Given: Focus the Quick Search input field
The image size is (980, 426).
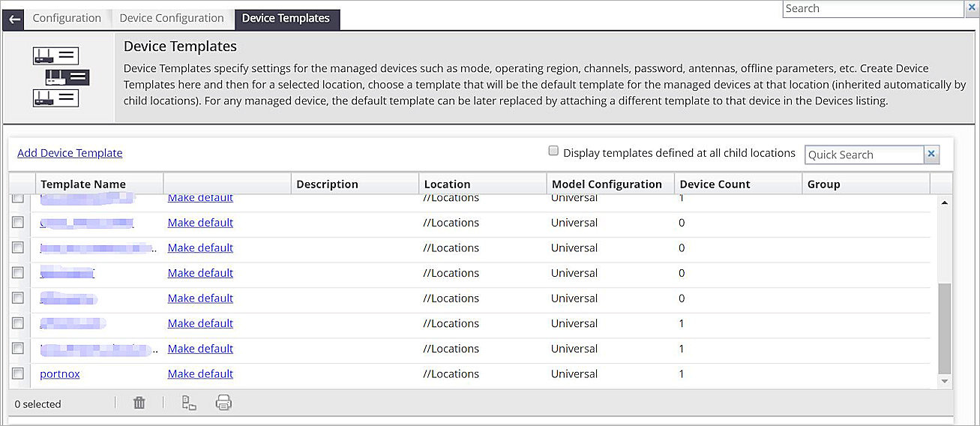Looking at the screenshot, I should tap(864, 154).
